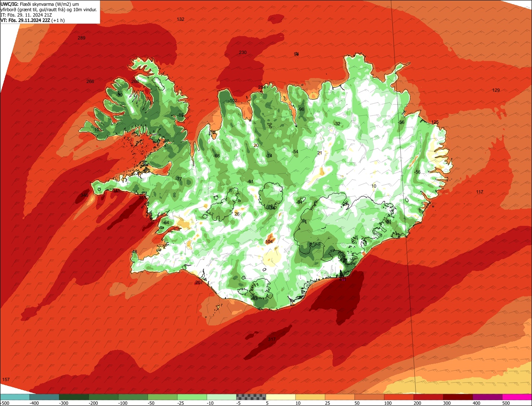Click the value 48 on the Reykjanes coast
Screen dimensions: 532x406
click(x=134, y=252)
